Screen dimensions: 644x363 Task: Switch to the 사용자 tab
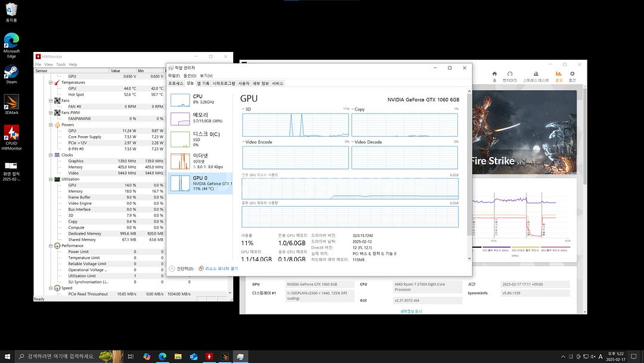tap(244, 84)
